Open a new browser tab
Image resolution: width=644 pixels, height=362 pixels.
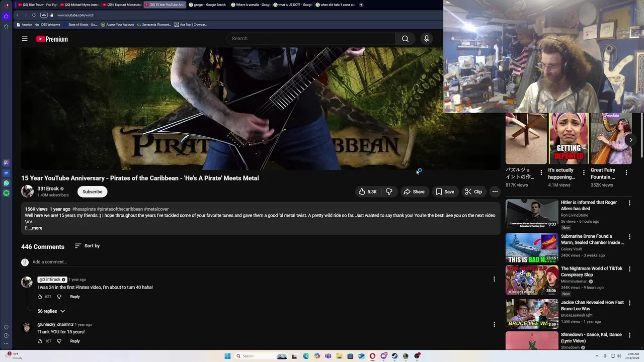coord(361,5)
